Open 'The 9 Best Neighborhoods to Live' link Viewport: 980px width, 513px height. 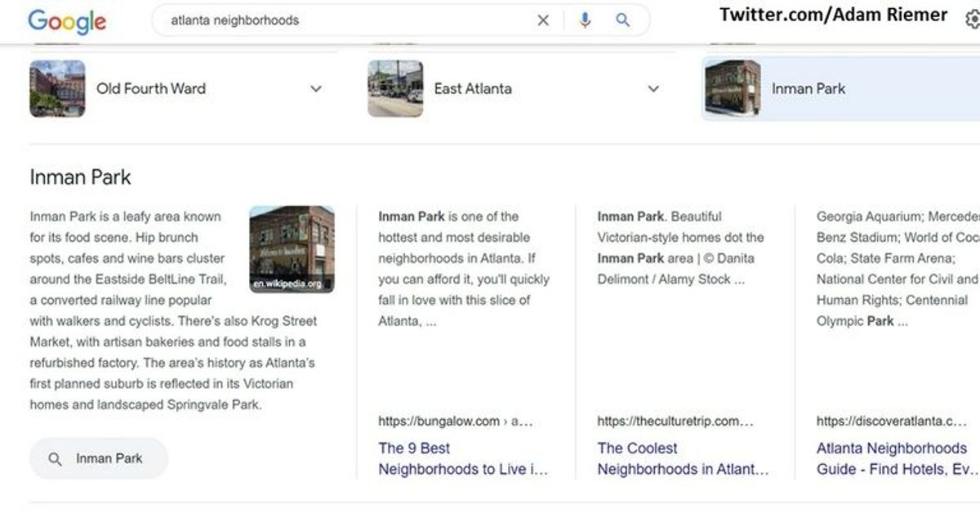click(x=463, y=459)
